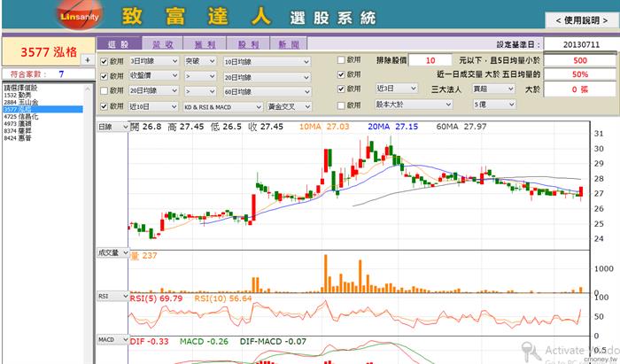Click the 60MA 27.97 label
The height and width of the screenshot is (364, 620).
461,127
